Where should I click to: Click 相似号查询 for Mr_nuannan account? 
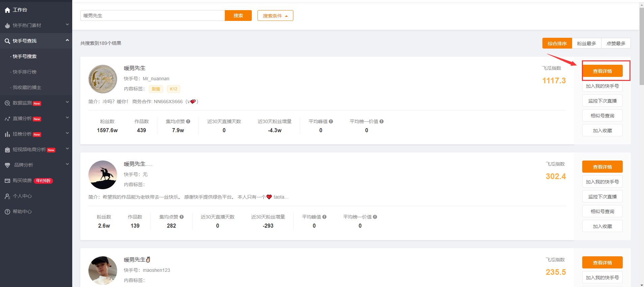pos(602,116)
